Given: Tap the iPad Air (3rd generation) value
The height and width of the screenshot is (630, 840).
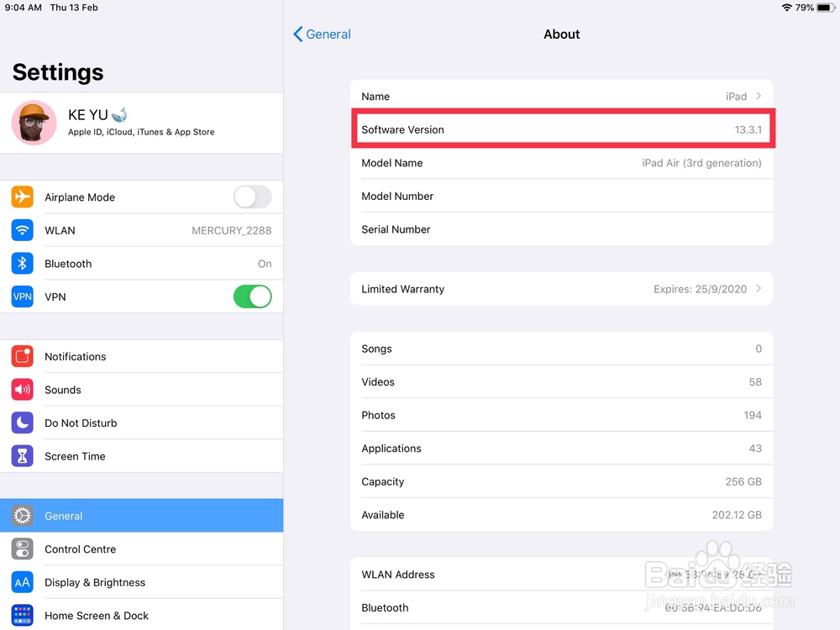Looking at the screenshot, I should 701,163.
